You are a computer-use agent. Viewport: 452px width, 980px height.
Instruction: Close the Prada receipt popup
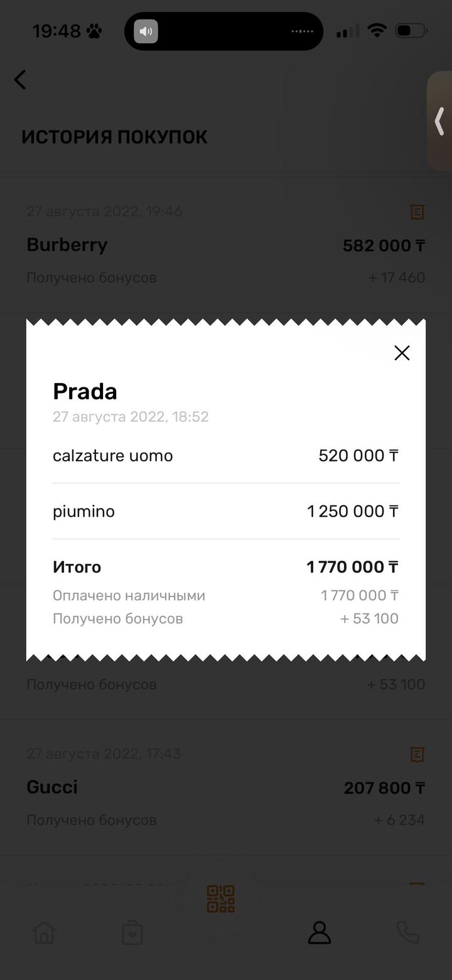point(402,353)
